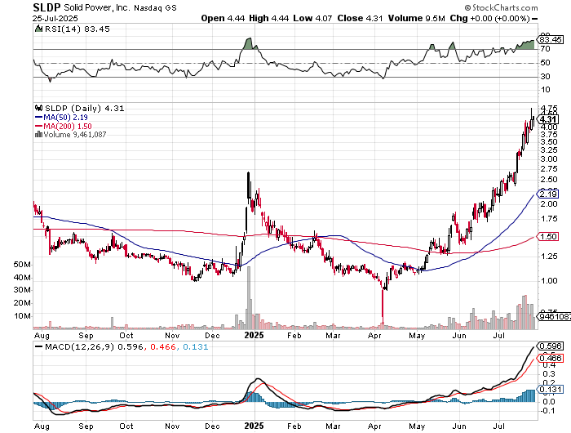Click the 10M volume scale label
This screenshot has height=433, width=571.
(22, 316)
